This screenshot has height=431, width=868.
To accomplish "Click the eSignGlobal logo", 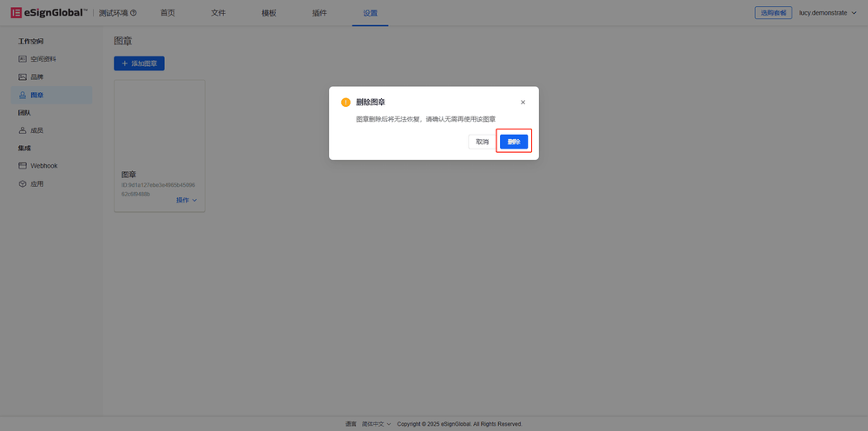I will click(49, 13).
